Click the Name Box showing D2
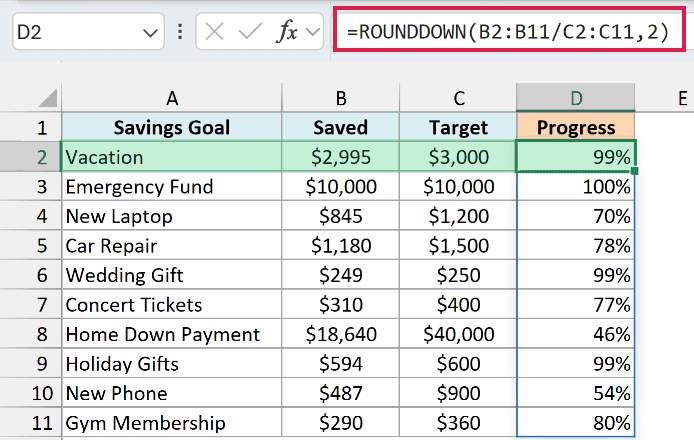This screenshot has width=694, height=440. (x=89, y=32)
